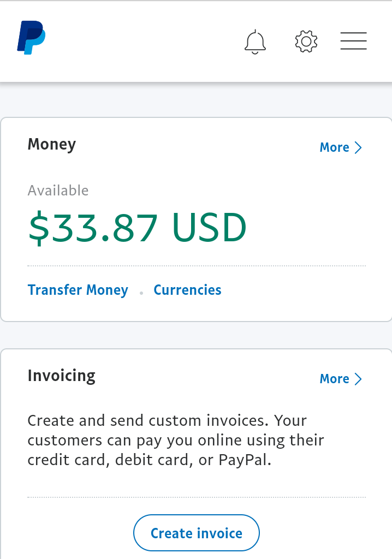The height and width of the screenshot is (559, 392).
Task: Expand Invoicing section with the chevron arrow
Action: pyautogui.click(x=358, y=379)
